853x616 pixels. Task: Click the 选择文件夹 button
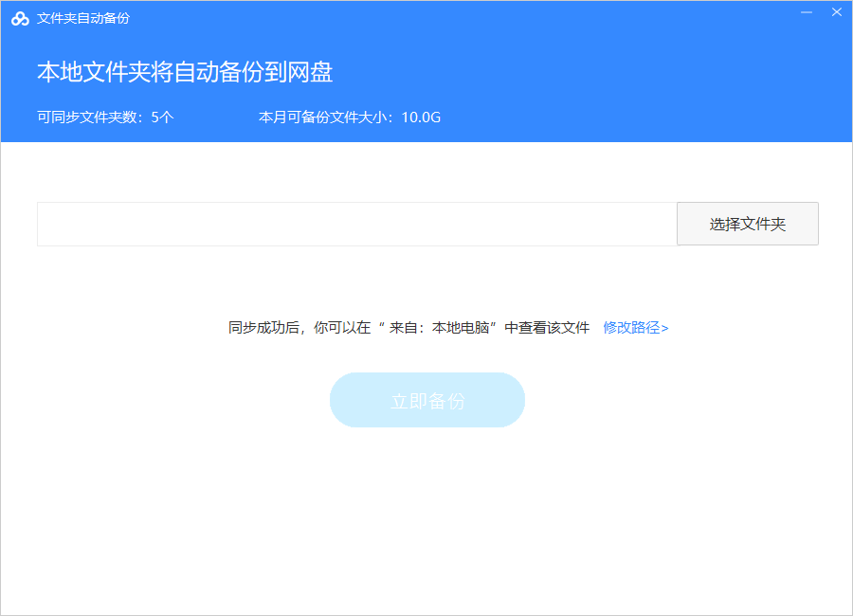tap(748, 224)
